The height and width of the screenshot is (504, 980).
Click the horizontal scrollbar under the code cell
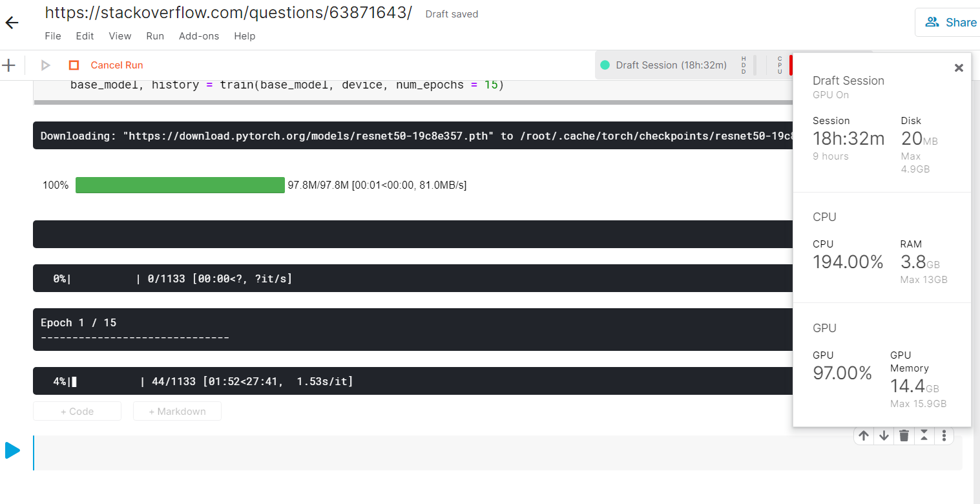(413, 102)
